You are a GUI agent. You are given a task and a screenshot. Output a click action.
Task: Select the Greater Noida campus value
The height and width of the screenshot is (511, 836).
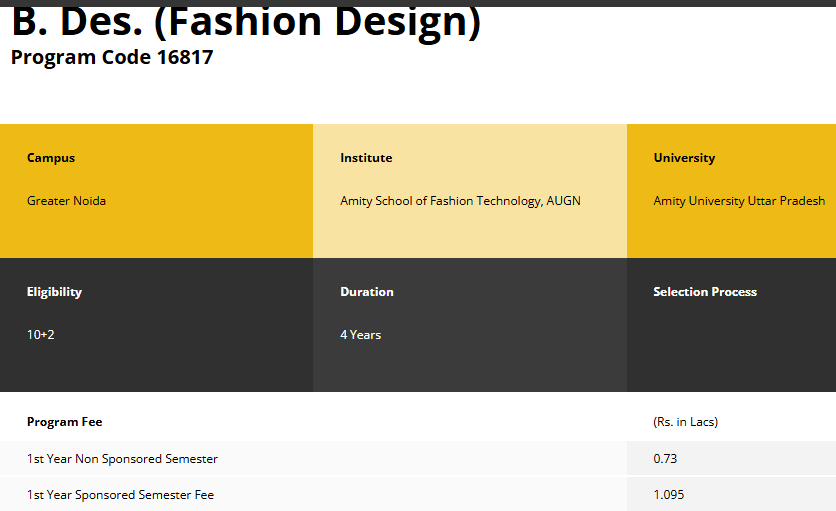click(66, 201)
